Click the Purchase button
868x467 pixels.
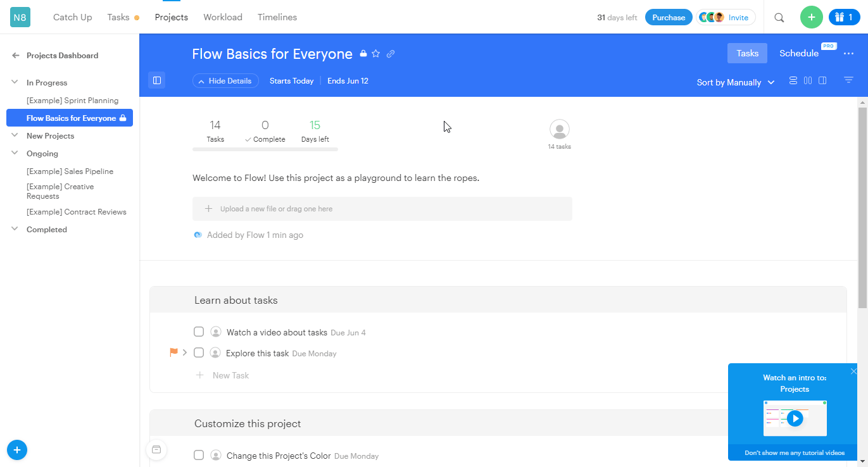click(x=669, y=17)
